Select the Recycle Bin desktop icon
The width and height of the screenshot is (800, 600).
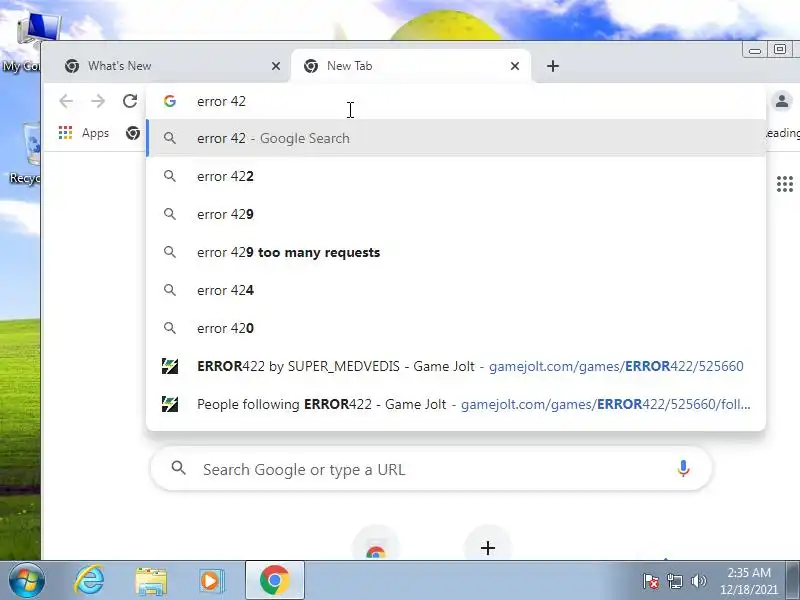click(x=26, y=152)
